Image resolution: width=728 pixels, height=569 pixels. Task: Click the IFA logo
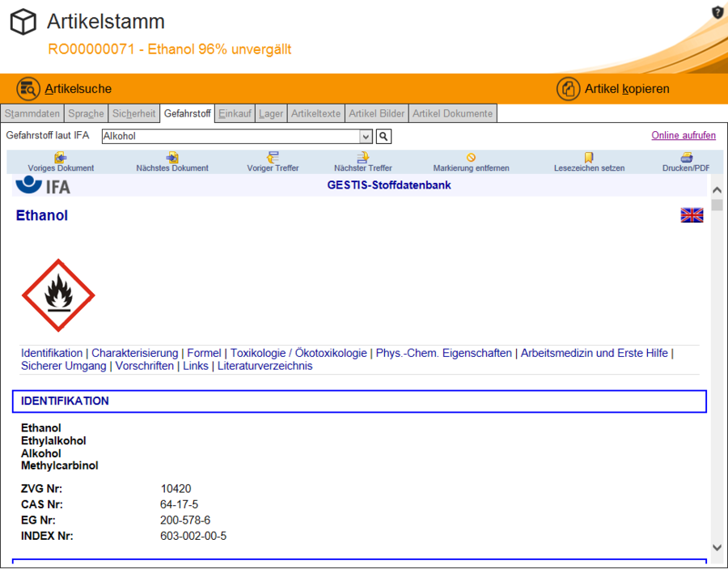point(43,185)
